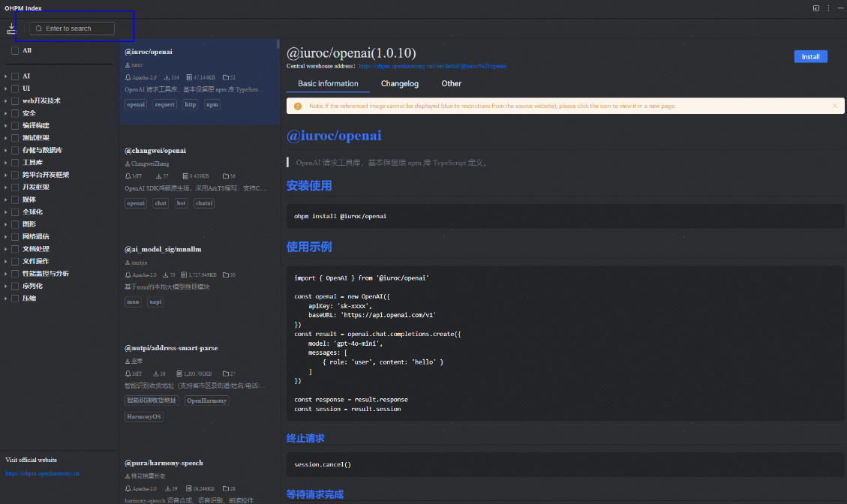Click the dock/restore panel icon in title bar
The image size is (847, 504).
816,8
